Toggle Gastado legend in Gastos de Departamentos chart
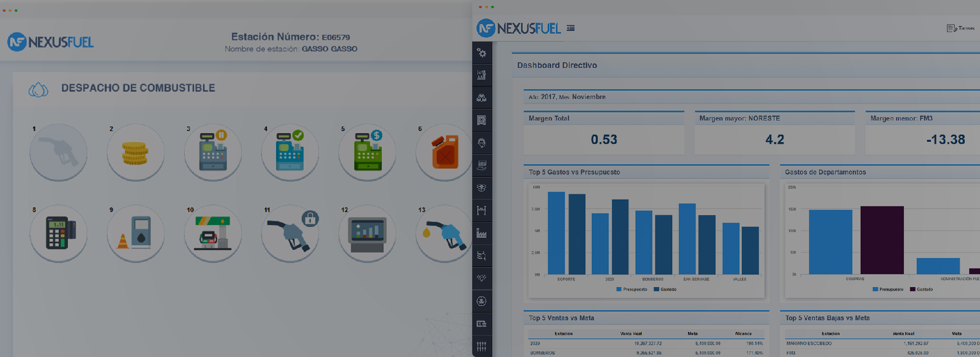This screenshot has width=980, height=357. tap(921, 289)
